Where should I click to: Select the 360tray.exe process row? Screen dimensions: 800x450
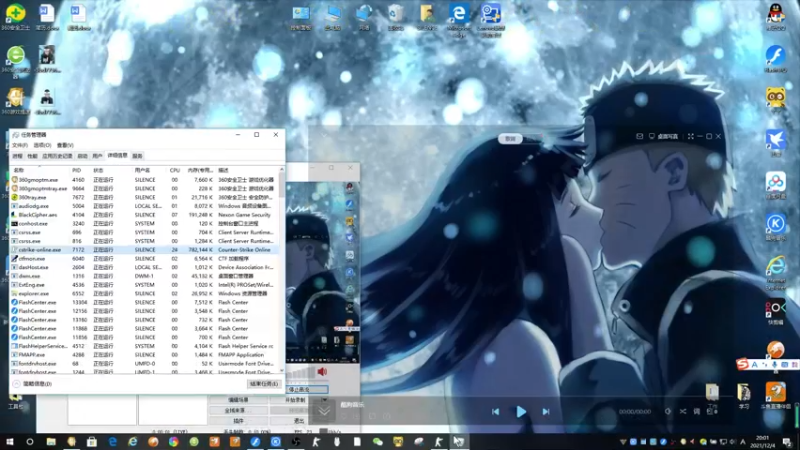click(145, 197)
